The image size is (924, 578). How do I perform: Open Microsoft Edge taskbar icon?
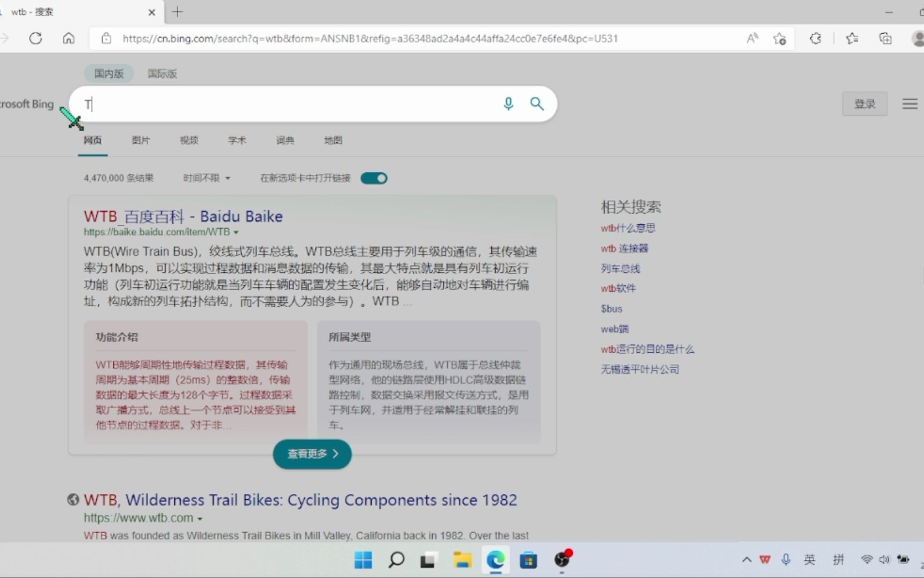pos(496,560)
